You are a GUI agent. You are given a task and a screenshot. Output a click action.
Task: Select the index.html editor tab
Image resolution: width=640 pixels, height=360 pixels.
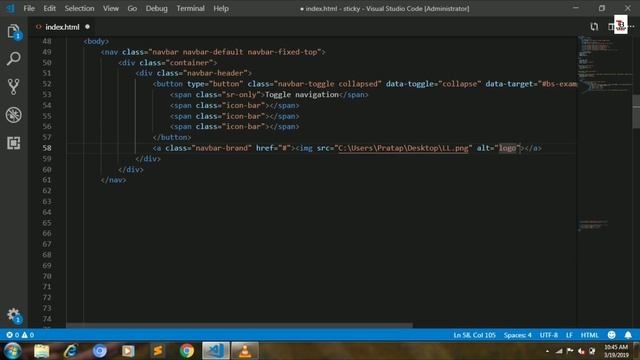tap(62, 27)
